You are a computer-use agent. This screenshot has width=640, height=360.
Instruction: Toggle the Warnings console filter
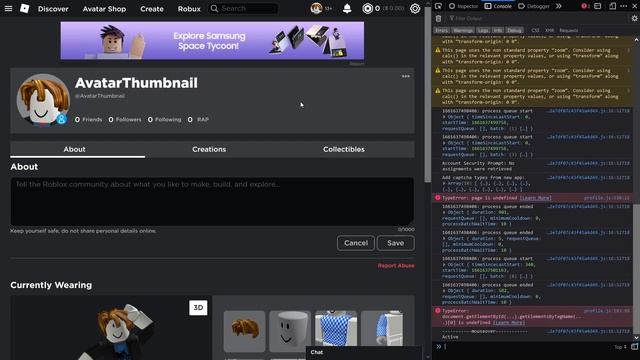click(x=463, y=30)
